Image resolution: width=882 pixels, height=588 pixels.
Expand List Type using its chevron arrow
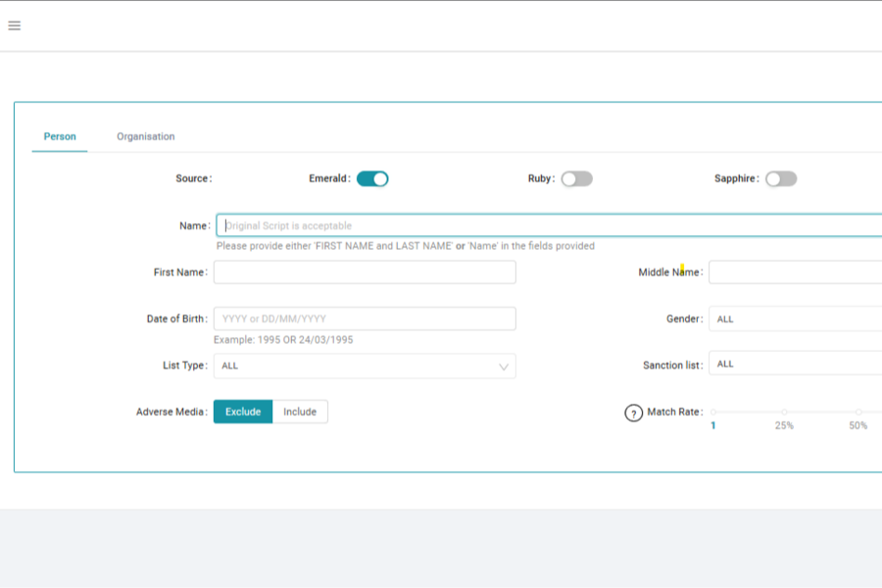click(503, 365)
